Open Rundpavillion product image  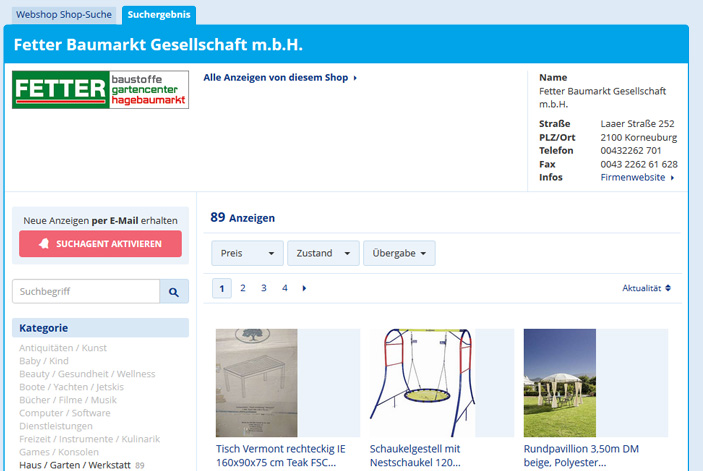pyautogui.click(x=560, y=383)
